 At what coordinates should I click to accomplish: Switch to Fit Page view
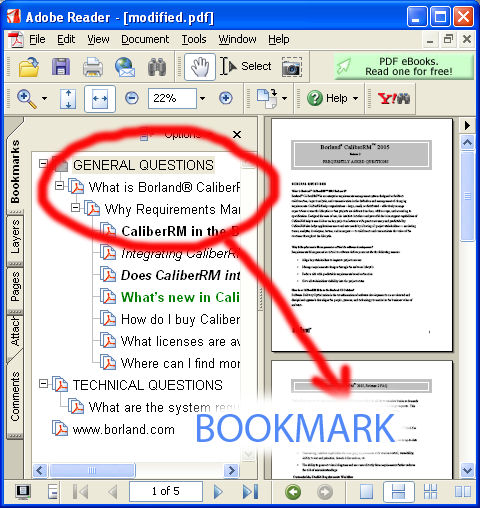pyautogui.click(x=68, y=99)
